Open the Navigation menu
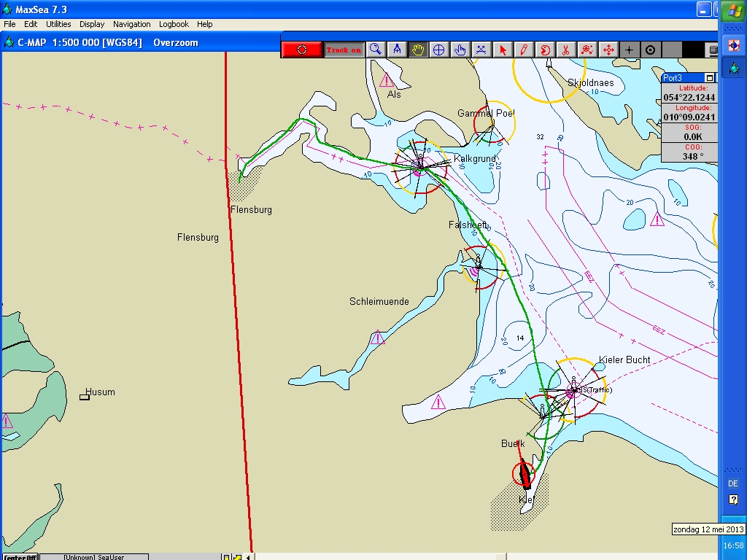Viewport: 747px width, 560px height. click(132, 24)
